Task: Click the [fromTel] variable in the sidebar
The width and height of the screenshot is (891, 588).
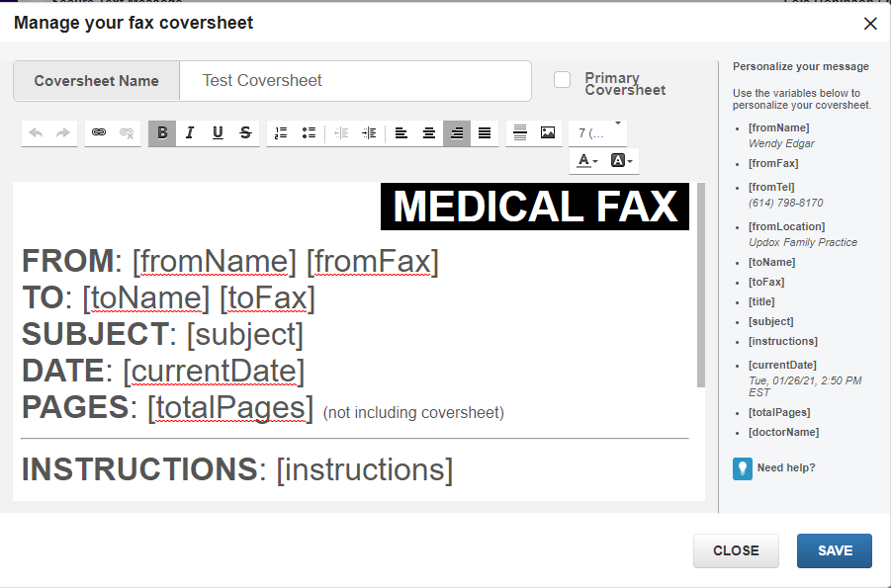Action: tap(771, 187)
